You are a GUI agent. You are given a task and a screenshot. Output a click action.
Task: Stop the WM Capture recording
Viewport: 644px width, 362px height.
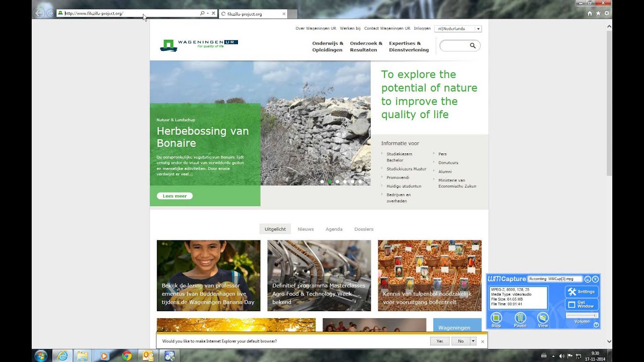pos(496,318)
